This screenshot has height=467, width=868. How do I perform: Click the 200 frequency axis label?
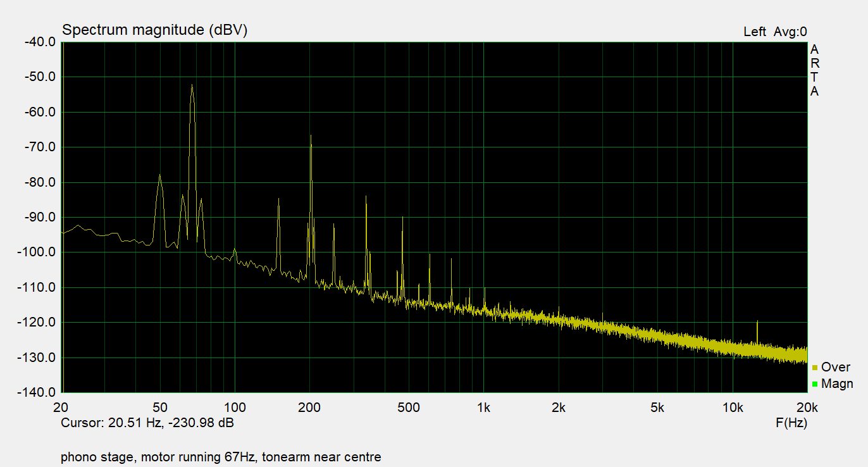[309, 407]
